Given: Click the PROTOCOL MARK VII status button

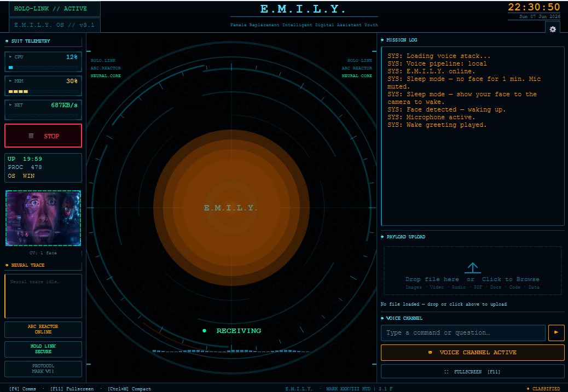Looking at the screenshot, I should click(x=43, y=368).
